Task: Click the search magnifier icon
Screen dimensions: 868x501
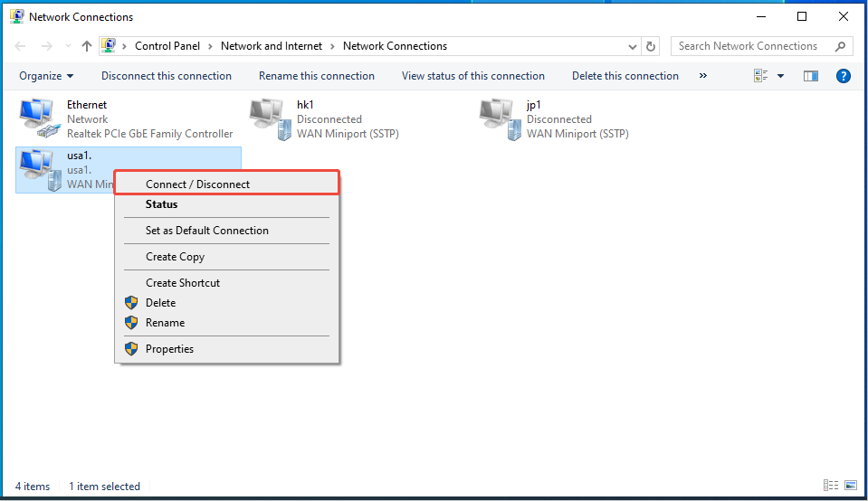Action: [840, 46]
